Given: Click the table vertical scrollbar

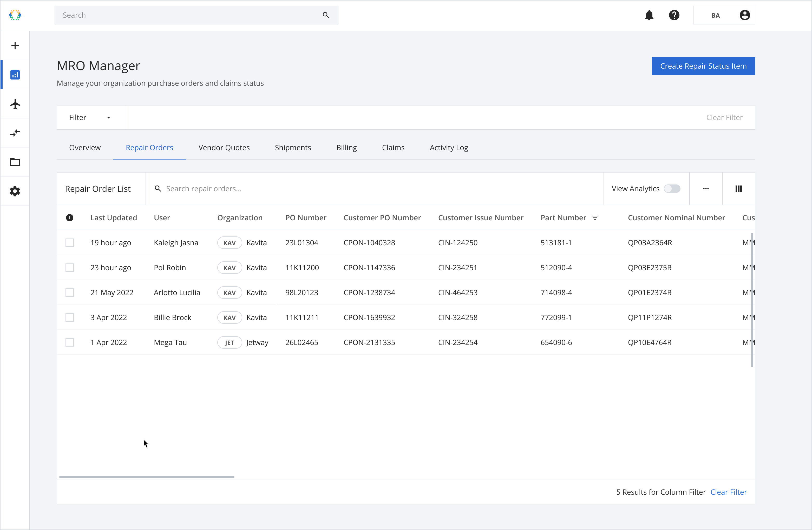Looking at the screenshot, I should coord(752,300).
